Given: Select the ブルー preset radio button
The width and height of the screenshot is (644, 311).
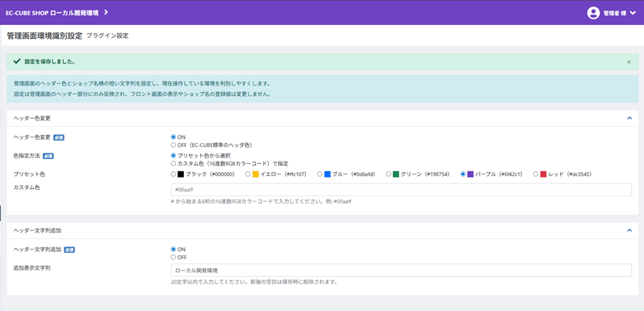Looking at the screenshot, I should point(320,174).
